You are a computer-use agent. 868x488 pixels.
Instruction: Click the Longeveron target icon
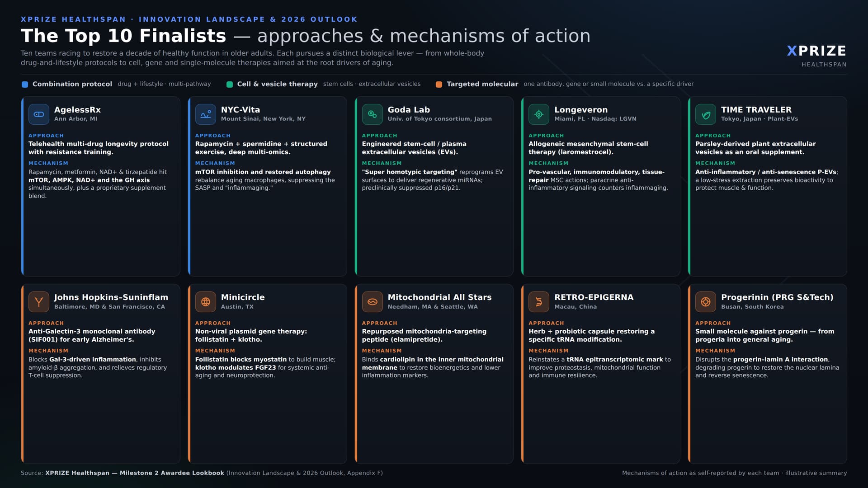[x=539, y=114]
